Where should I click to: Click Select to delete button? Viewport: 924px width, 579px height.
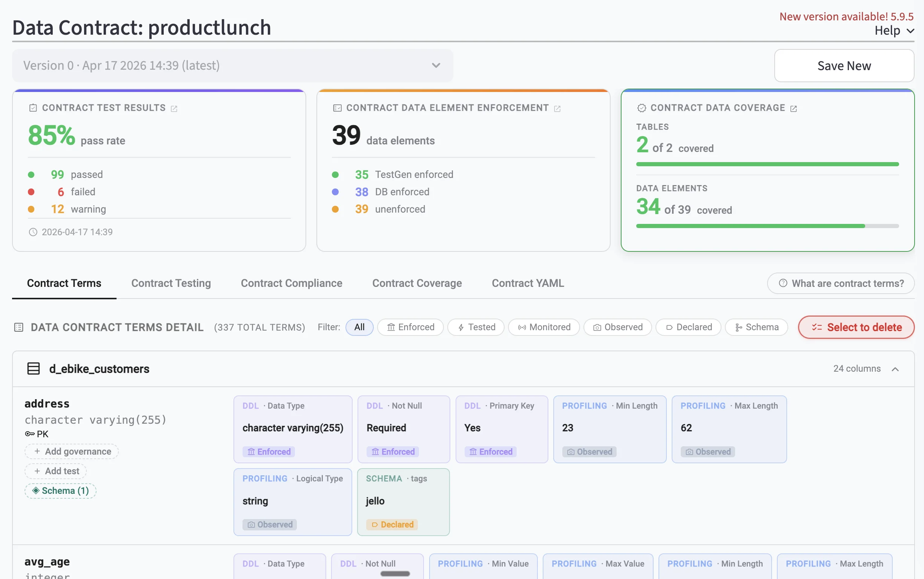(x=856, y=328)
